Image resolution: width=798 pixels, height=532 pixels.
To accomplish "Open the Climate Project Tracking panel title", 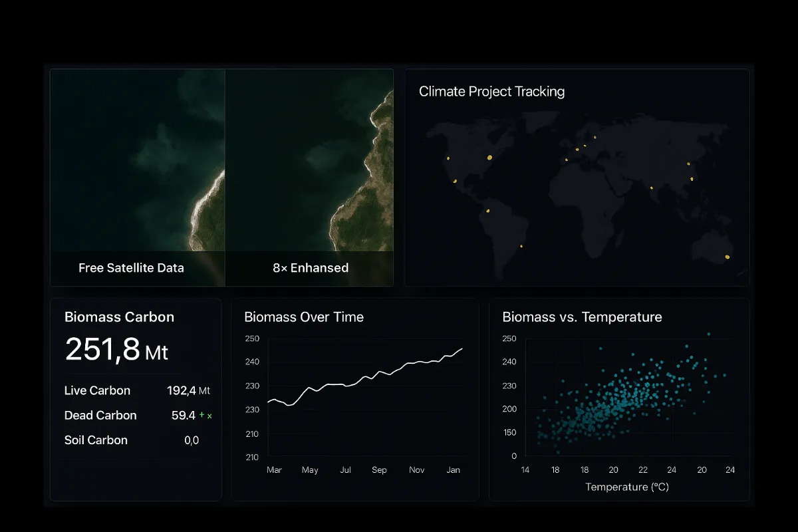I will pos(491,92).
